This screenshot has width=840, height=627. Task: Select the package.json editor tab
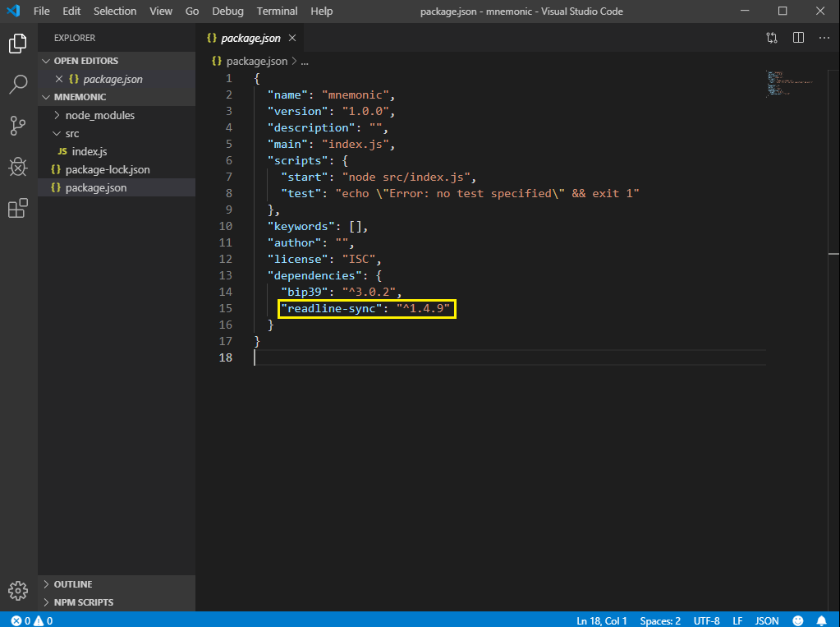250,38
